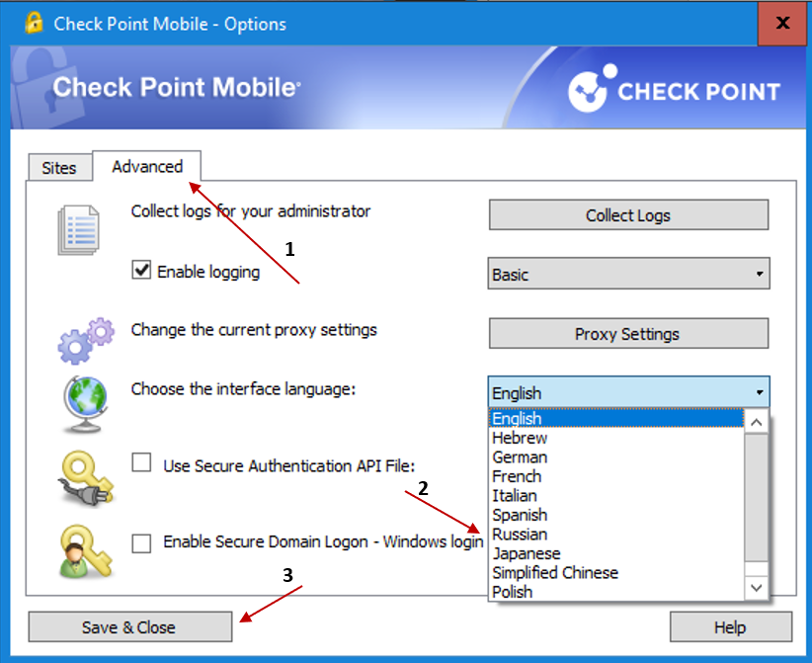The image size is (812, 663).
Task: Click the log documents icon
Action: click(79, 229)
